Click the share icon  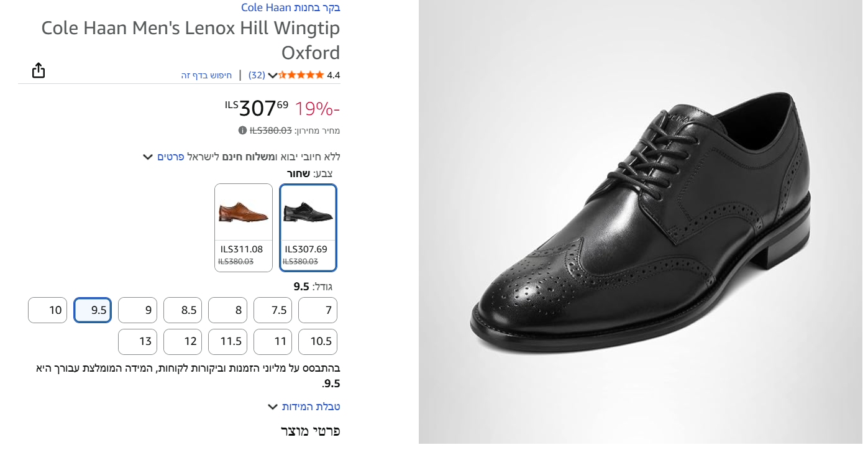39,71
